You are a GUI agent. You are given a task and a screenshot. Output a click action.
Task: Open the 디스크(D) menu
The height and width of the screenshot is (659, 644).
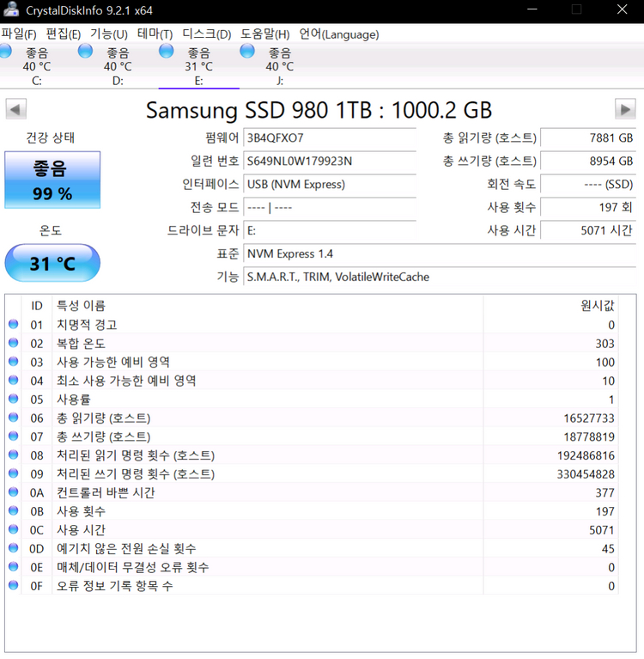207,34
